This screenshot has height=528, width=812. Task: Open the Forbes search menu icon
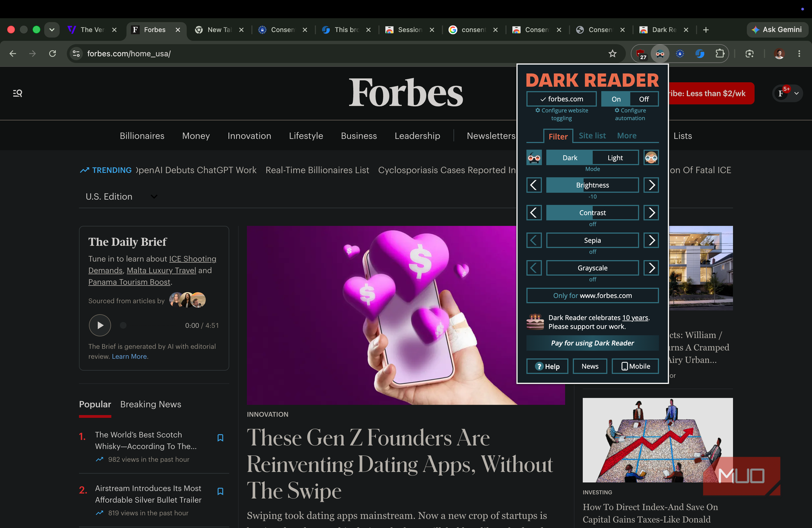18,93
